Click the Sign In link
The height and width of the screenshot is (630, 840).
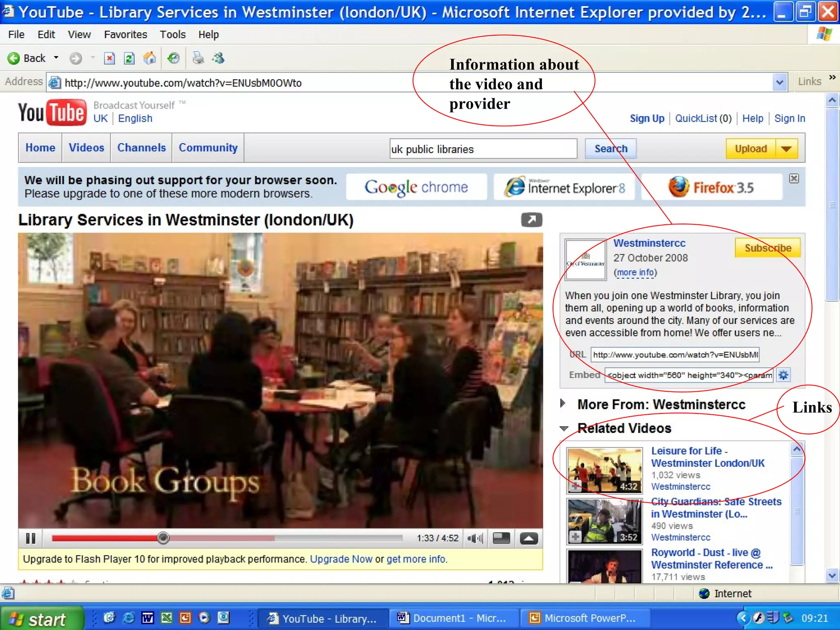[x=790, y=119]
